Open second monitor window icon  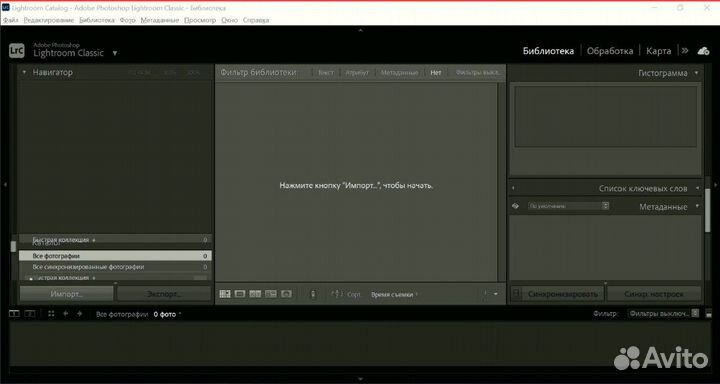click(x=29, y=314)
